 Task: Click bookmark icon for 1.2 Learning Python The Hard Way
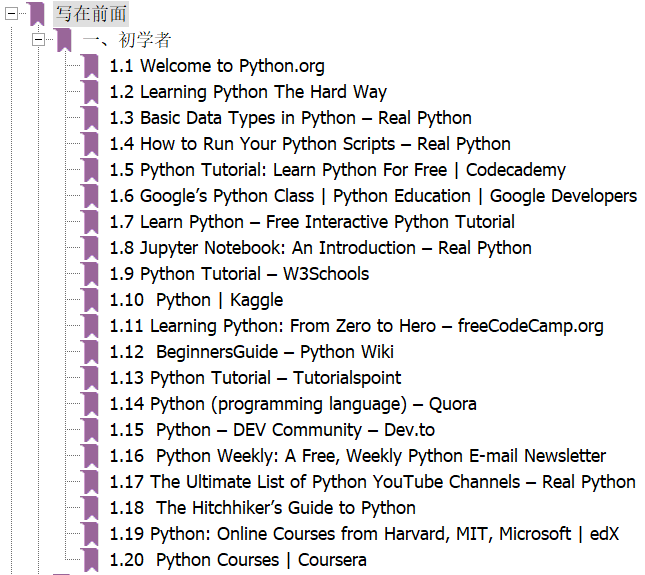91,92
